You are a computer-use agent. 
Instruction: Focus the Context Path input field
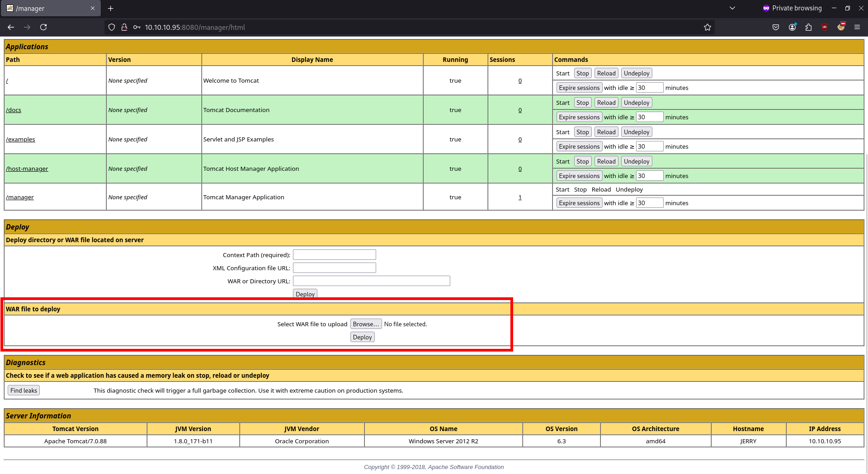(x=335, y=255)
